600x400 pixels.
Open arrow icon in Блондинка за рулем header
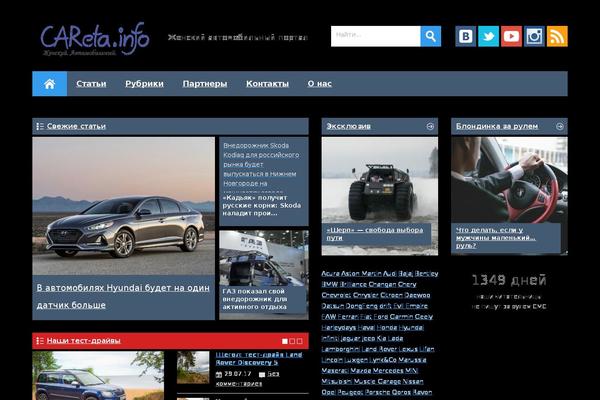point(559,126)
